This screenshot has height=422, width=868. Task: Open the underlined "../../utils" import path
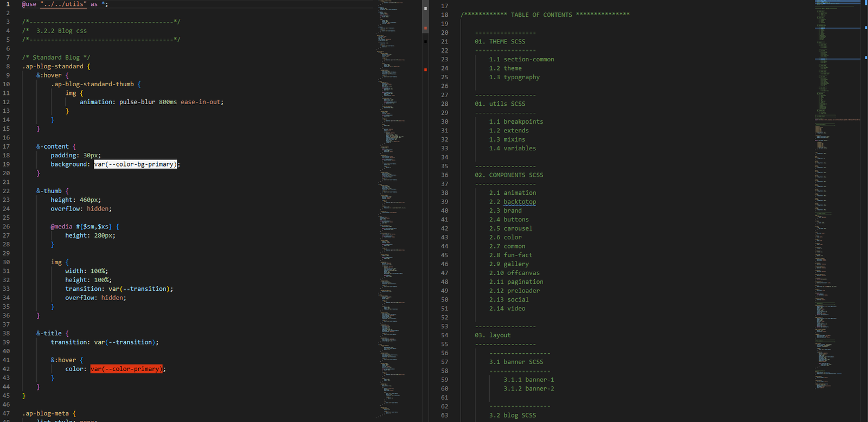pos(63,4)
